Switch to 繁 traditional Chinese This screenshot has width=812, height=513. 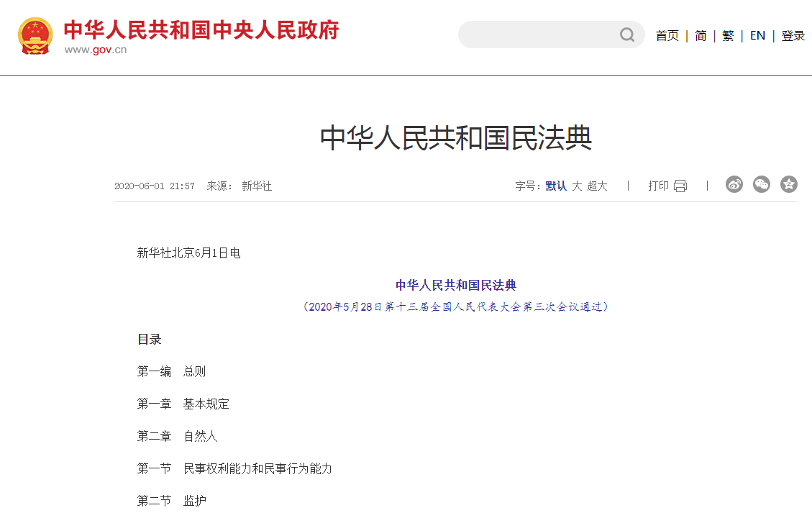(x=728, y=36)
